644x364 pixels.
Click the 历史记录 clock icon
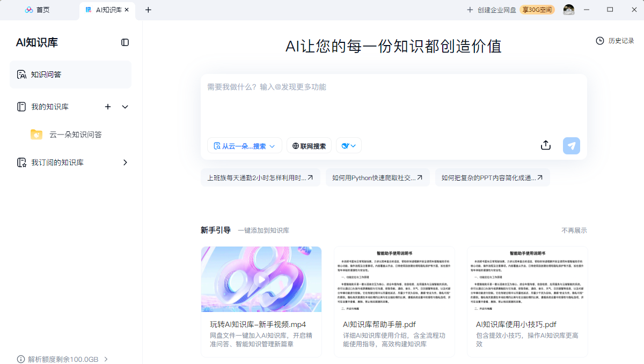[600, 41]
